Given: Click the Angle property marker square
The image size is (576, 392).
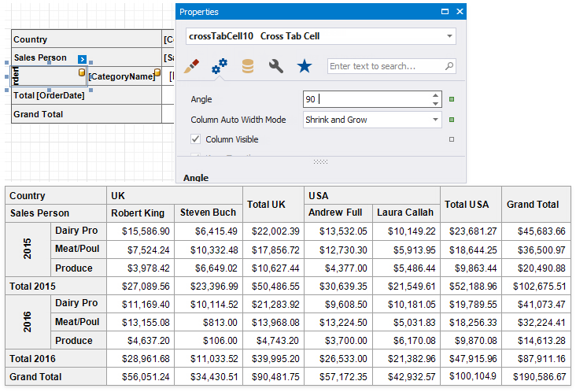Looking at the screenshot, I should click(x=452, y=100).
